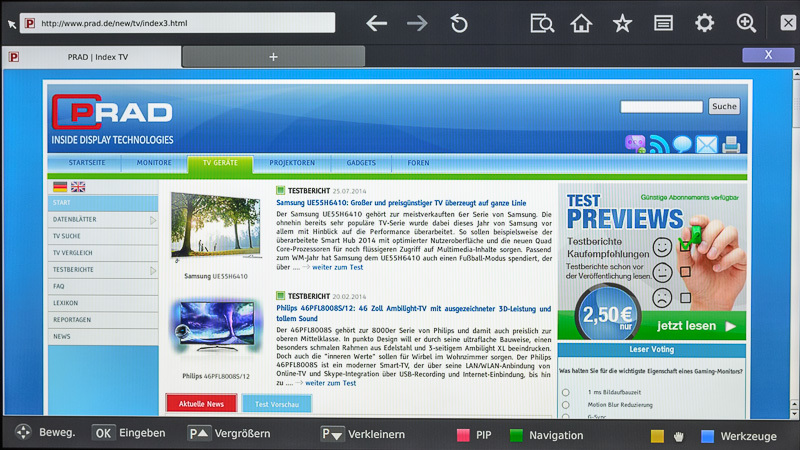The width and height of the screenshot is (800, 450).
Task: Open the Monitore navigation tab
Action: tap(154, 163)
